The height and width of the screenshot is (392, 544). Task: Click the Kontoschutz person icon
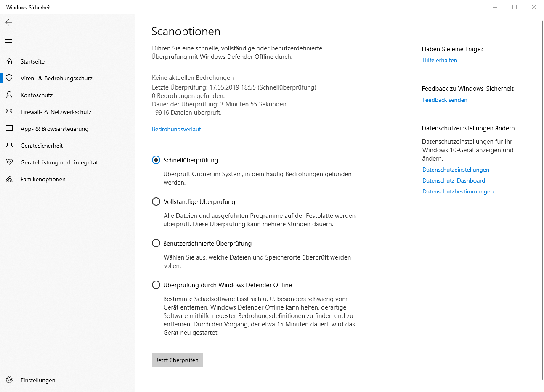[x=9, y=95]
